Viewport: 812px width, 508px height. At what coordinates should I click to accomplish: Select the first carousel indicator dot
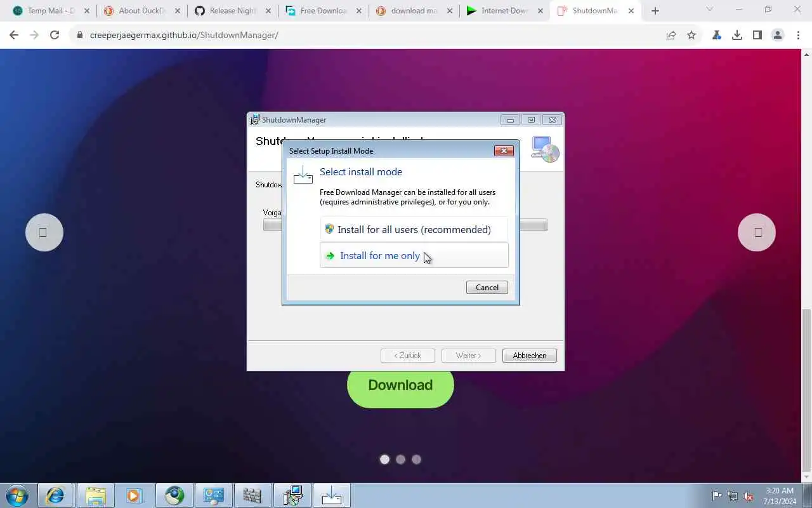(384, 460)
